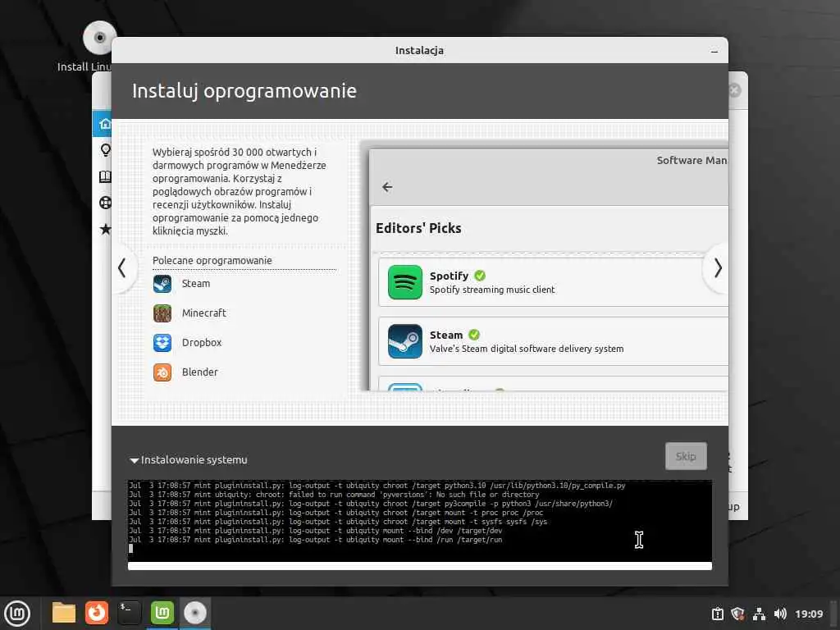Click the Steam icon in Editors' Picks
Screen dimensions: 840x630
[405, 340]
